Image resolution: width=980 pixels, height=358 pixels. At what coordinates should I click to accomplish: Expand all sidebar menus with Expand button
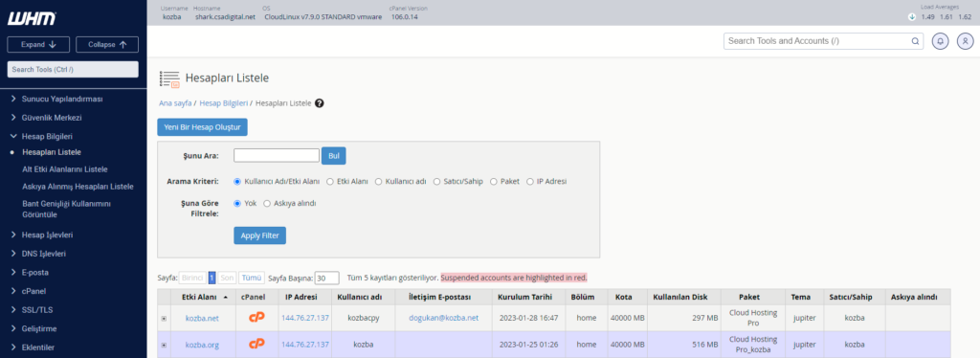point(38,44)
